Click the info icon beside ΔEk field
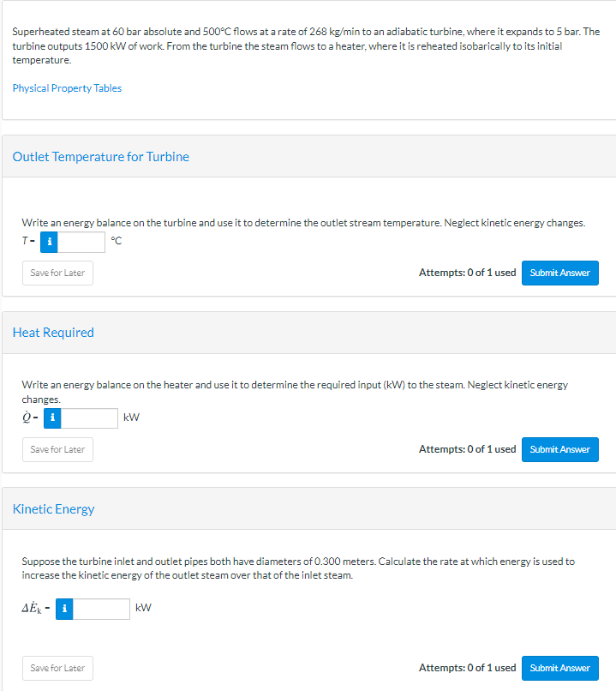The height and width of the screenshot is (691, 616). [64, 609]
